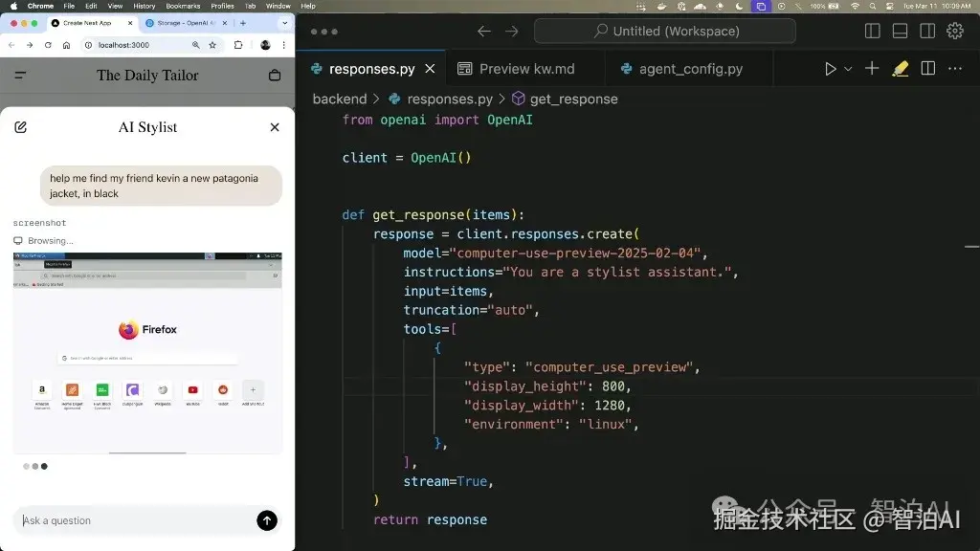The height and width of the screenshot is (551, 980).
Task: Toggle the bottom panel layout icon
Action: click(900, 31)
